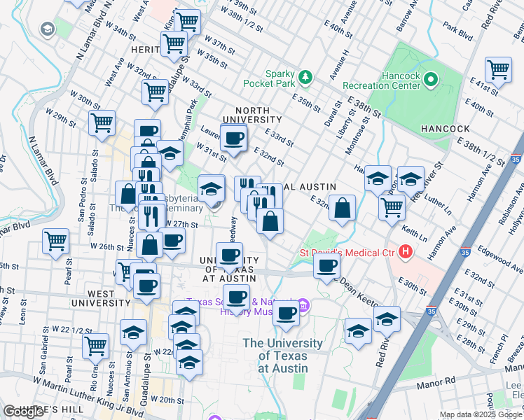Click the shopping bag marker at W 26th St
The image size is (524, 420).
pos(149,246)
